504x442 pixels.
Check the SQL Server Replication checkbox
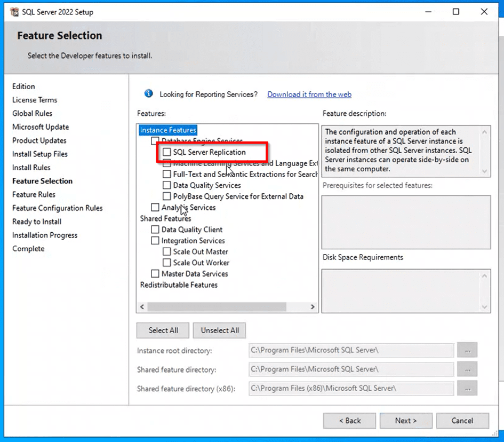tap(166, 152)
